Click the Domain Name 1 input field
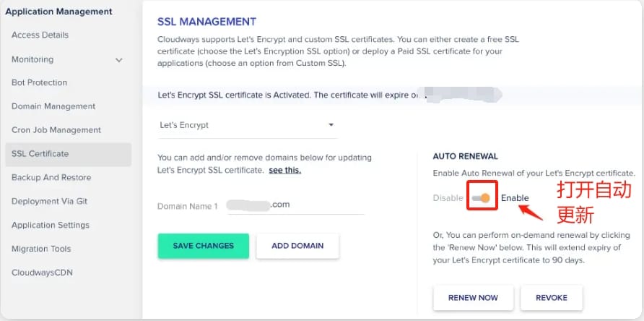The height and width of the screenshot is (321, 644). click(296, 205)
